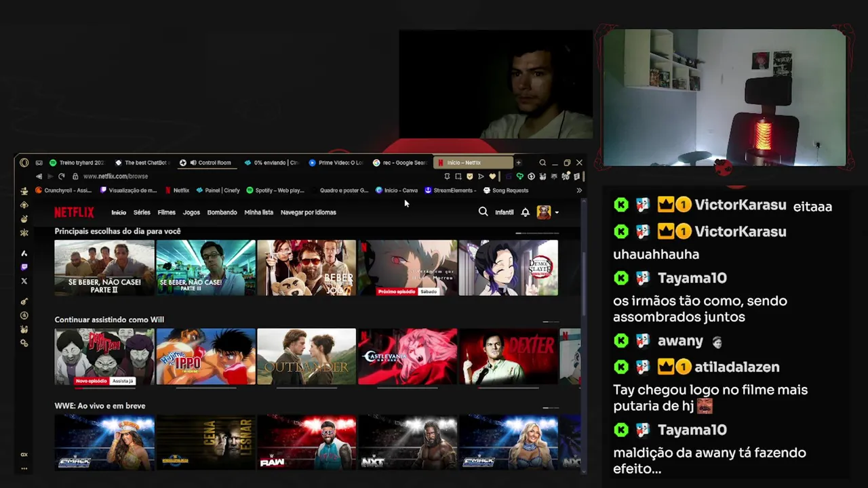Click the Outlander watch progress bar
The width and height of the screenshot is (868, 488).
(x=307, y=388)
